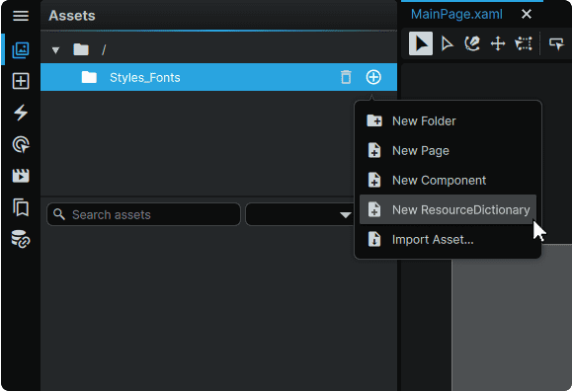Open the data link sidebar panel
This screenshot has width=573, height=392.
point(21,239)
